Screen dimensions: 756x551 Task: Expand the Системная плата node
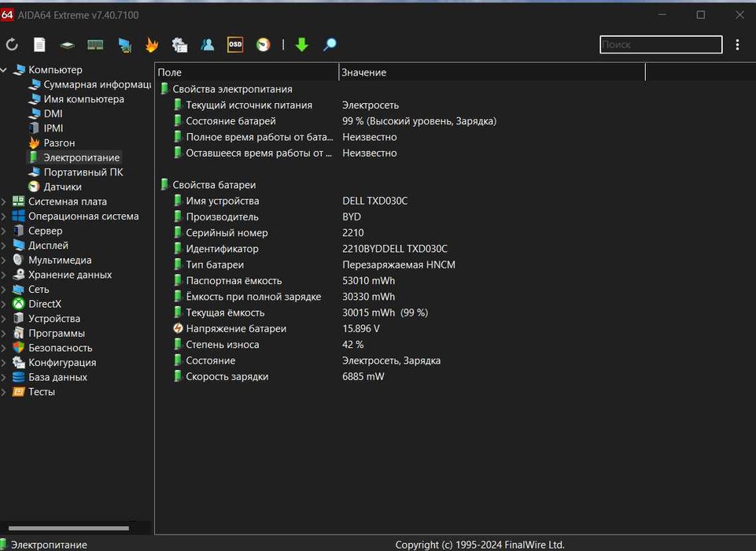[4, 202]
